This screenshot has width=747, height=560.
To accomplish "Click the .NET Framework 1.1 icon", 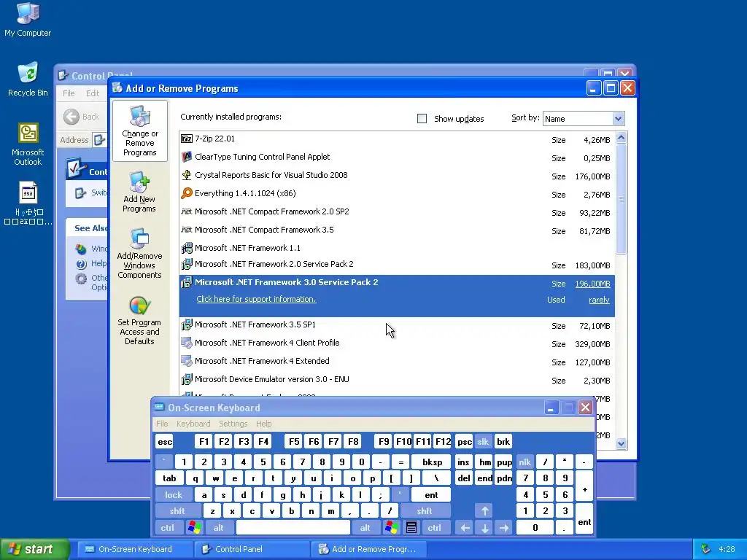I will point(187,248).
